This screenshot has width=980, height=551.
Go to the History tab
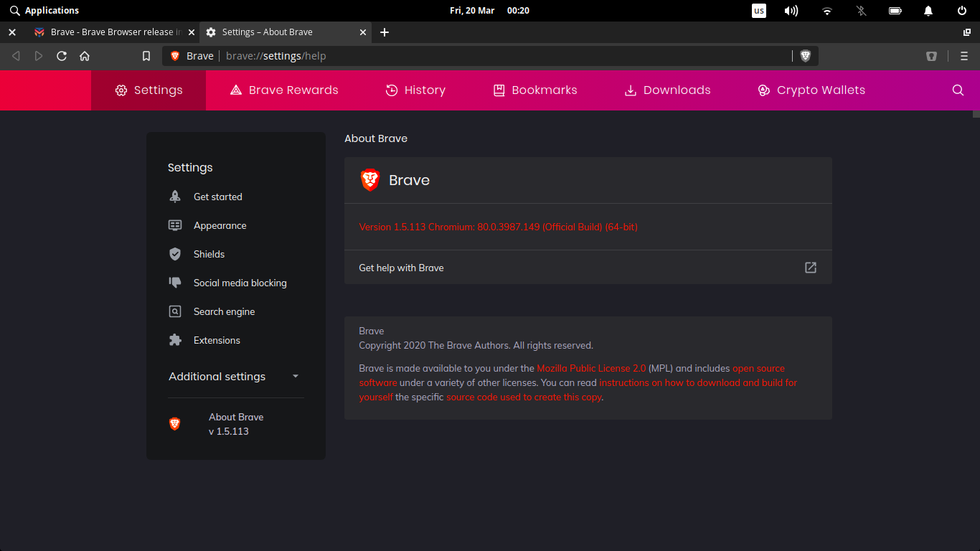415,90
